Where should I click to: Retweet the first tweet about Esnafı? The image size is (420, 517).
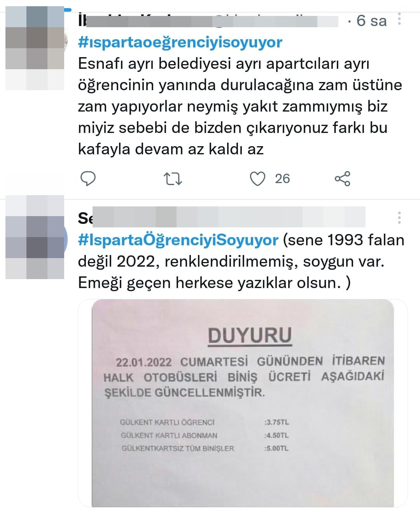[173, 179]
